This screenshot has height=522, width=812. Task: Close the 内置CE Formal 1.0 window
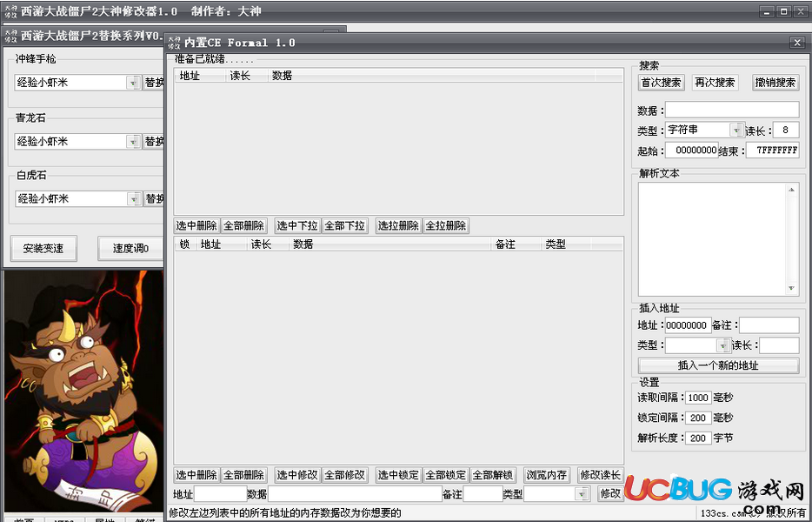[x=797, y=43]
